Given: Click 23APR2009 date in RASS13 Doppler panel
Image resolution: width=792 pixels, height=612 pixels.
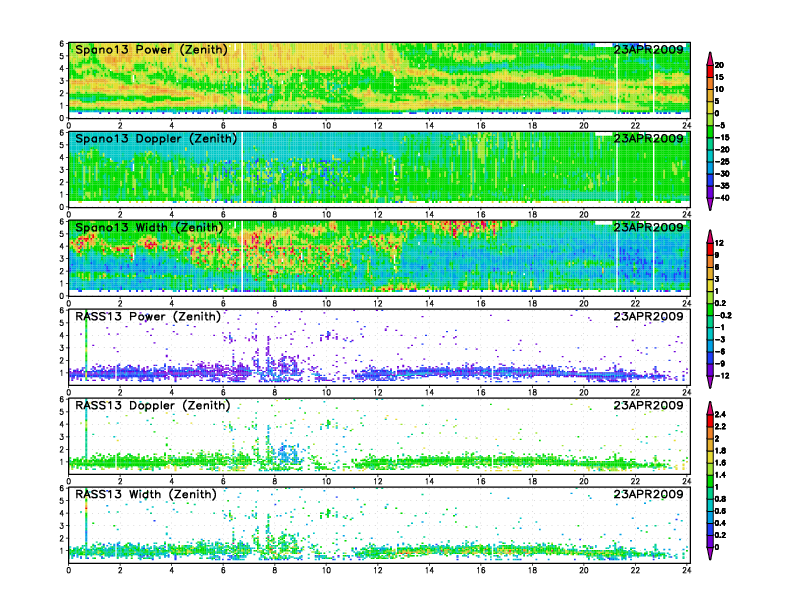Looking at the screenshot, I should (648, 405).
